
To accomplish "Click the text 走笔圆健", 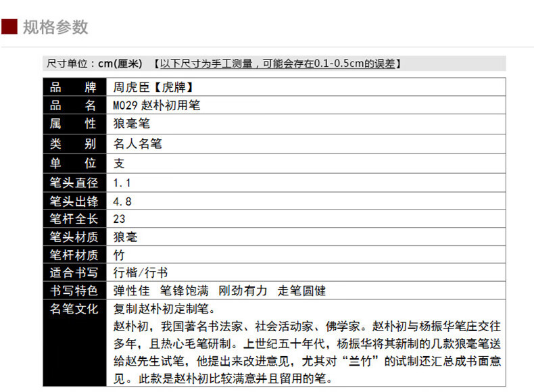I will coord(301,291).
